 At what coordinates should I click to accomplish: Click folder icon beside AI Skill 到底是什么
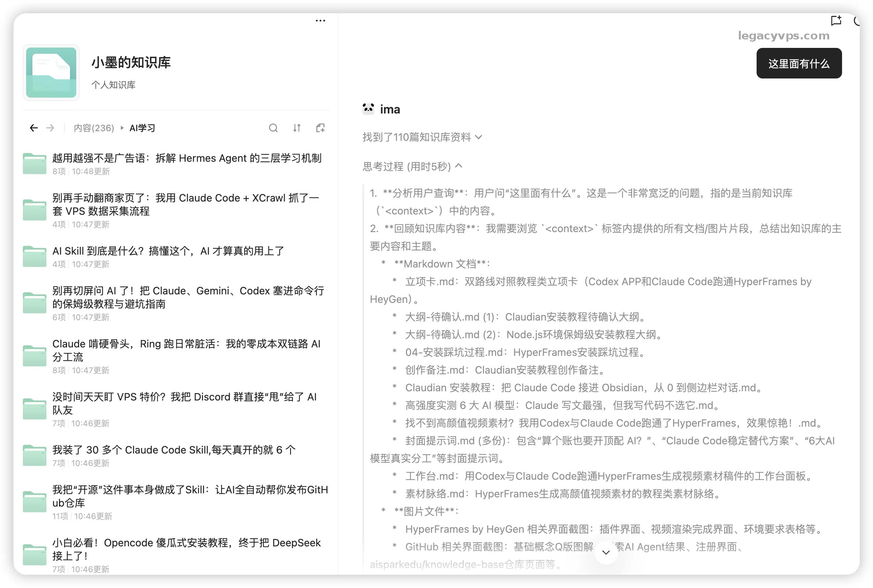(35, 256)
